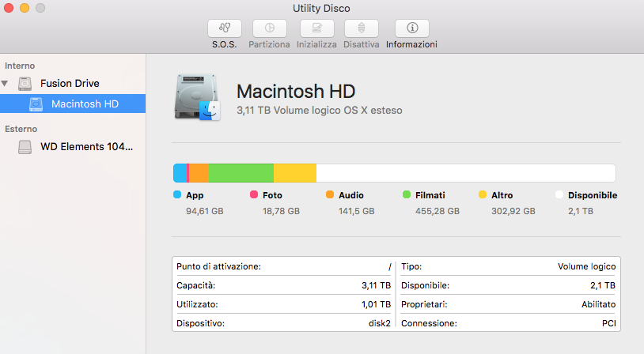Click the 455,28 GB Filmati value
Viewport: 644px width, 354px height.
click(438, 211)
